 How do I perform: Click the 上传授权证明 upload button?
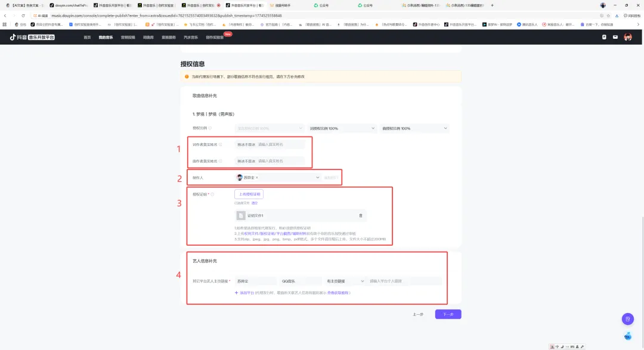click(x=249, y=194)
